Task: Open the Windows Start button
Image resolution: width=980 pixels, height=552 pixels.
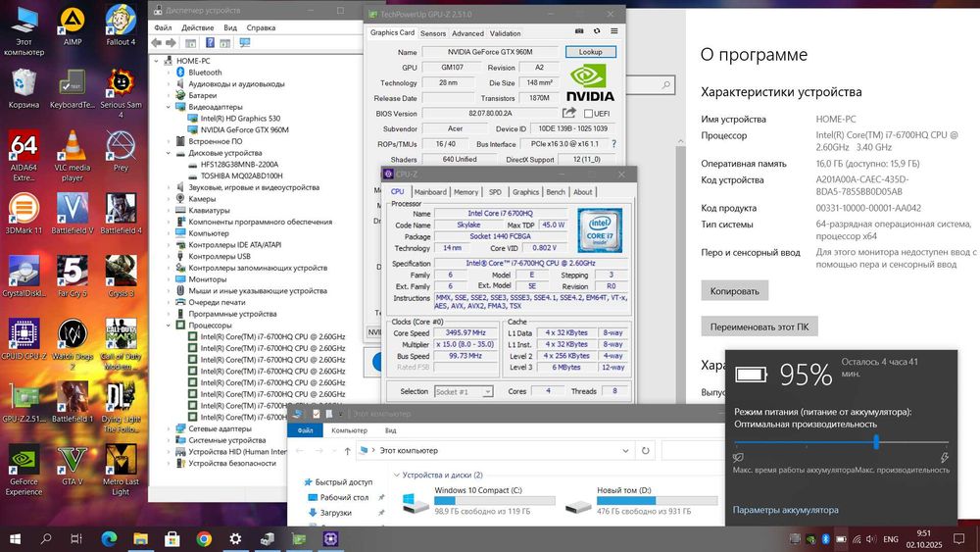Action: 15,539
